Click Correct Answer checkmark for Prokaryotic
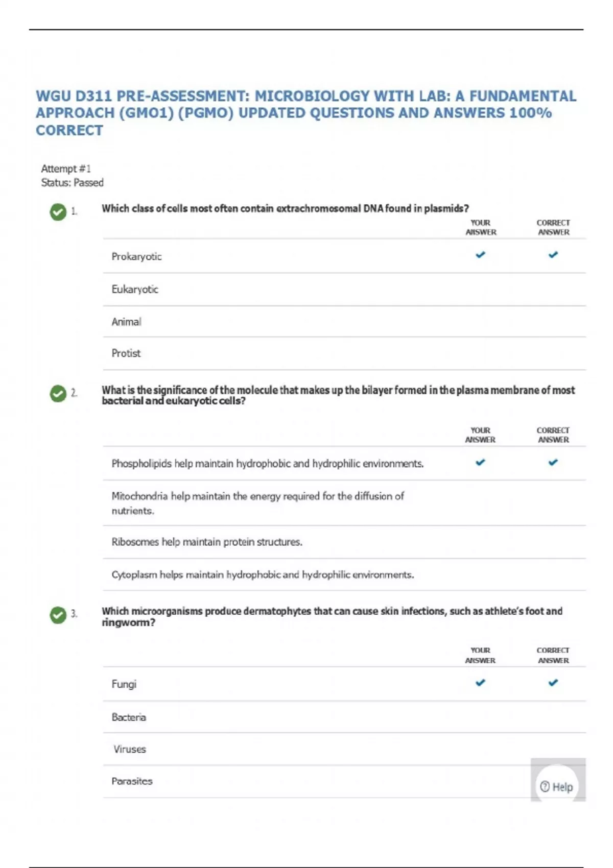This screenshot has height=868, width=613. tap(553, 255)
